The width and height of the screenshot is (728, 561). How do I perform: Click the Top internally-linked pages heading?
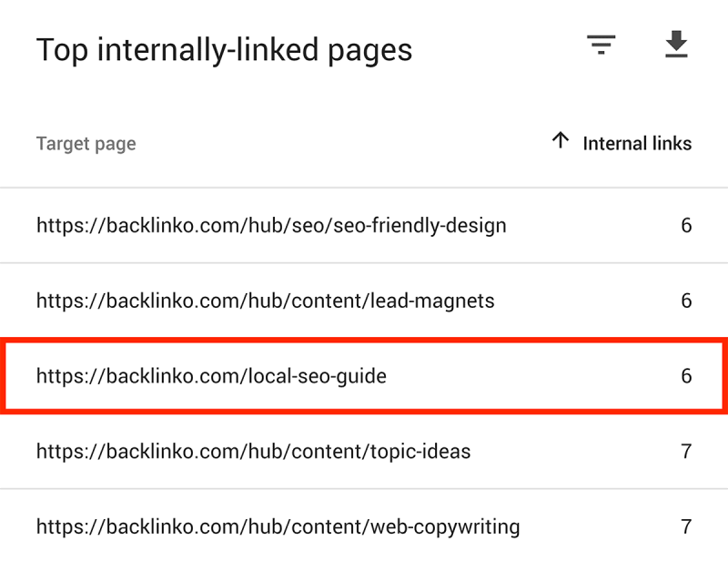pyautogui.click(x=224, y=50)
